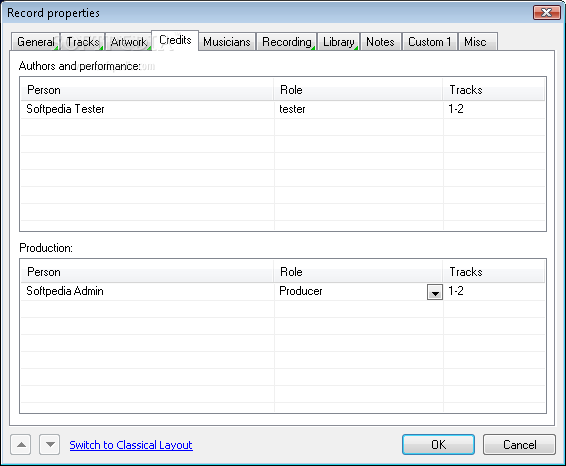
Task: Open the Artwork tab
Action: tap(128, 42)
